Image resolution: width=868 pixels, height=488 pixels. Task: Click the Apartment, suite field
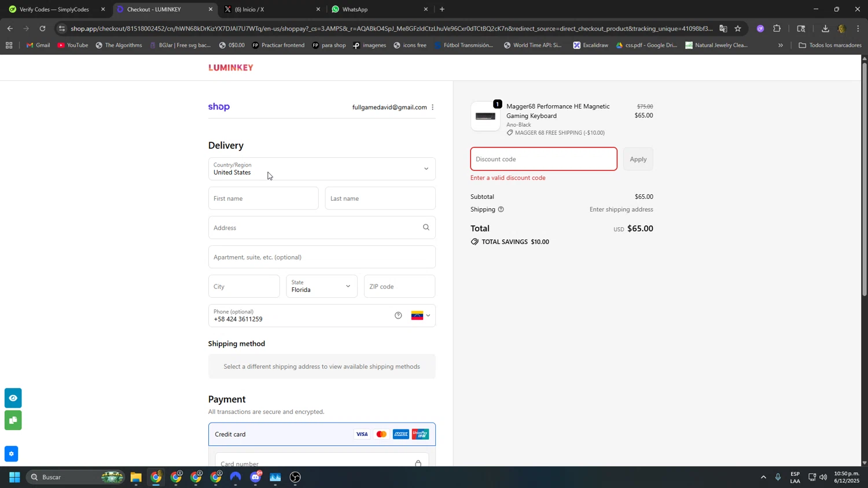pos(322,257)
